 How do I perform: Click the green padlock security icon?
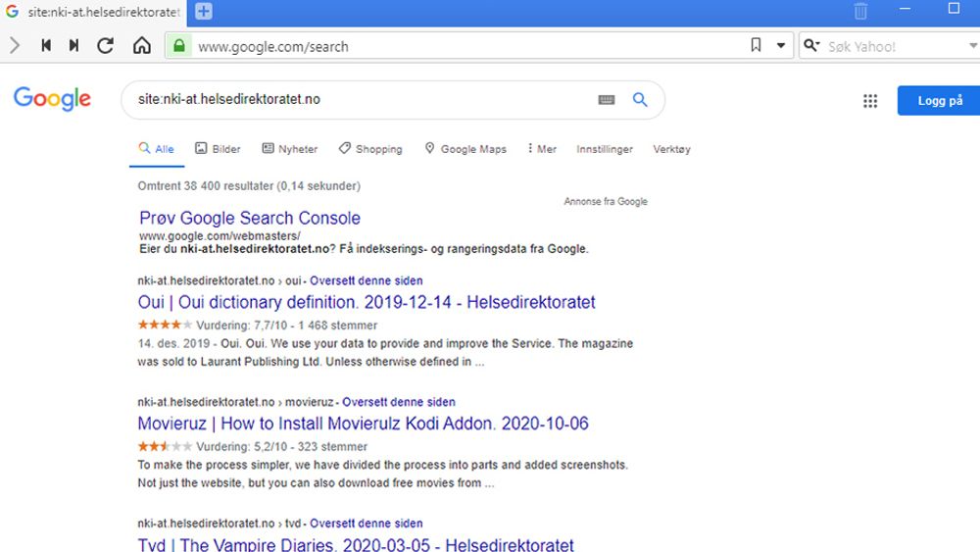tap(179, 46)
